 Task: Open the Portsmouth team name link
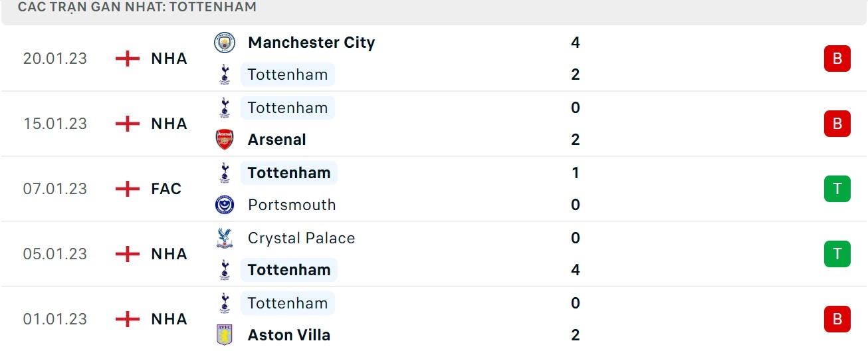[x=291, y=205]
